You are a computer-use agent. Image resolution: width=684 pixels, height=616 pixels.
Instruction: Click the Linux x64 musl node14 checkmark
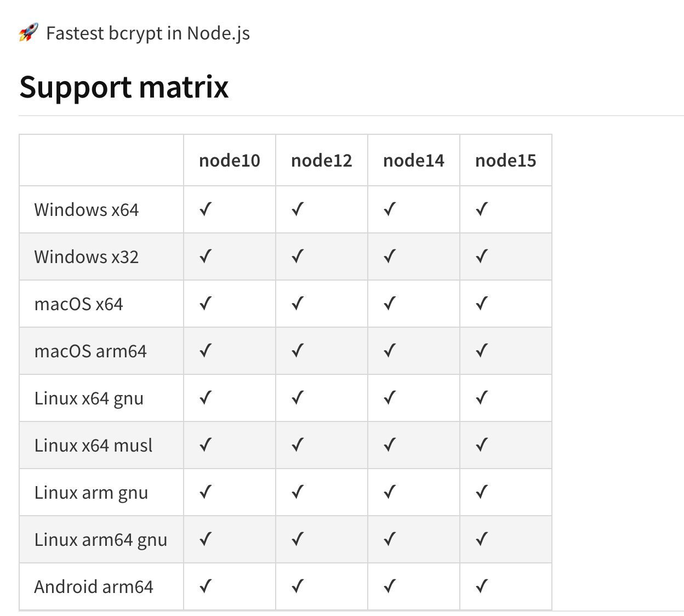[390, 445]
